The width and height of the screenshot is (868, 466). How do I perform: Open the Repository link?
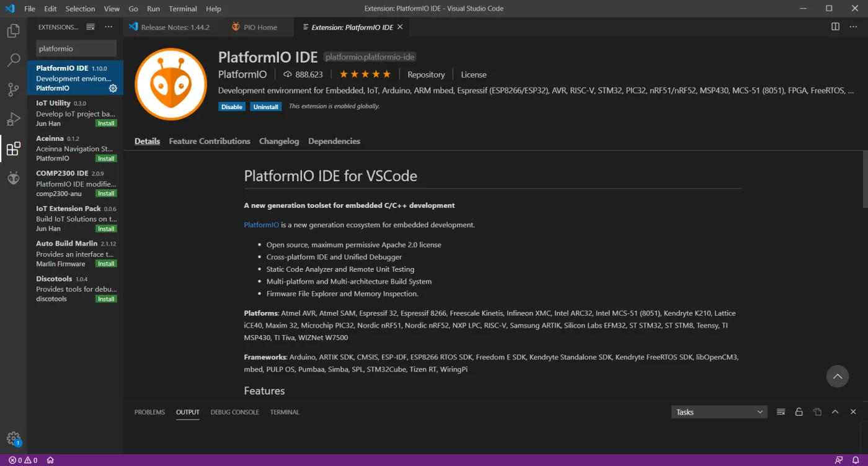coord(426,74)
